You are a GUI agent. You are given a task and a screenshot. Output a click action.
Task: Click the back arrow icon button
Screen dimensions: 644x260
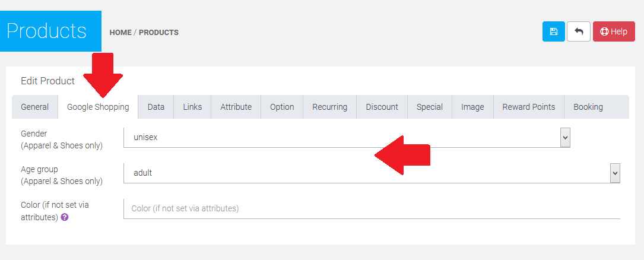click(x=578, y=31)
